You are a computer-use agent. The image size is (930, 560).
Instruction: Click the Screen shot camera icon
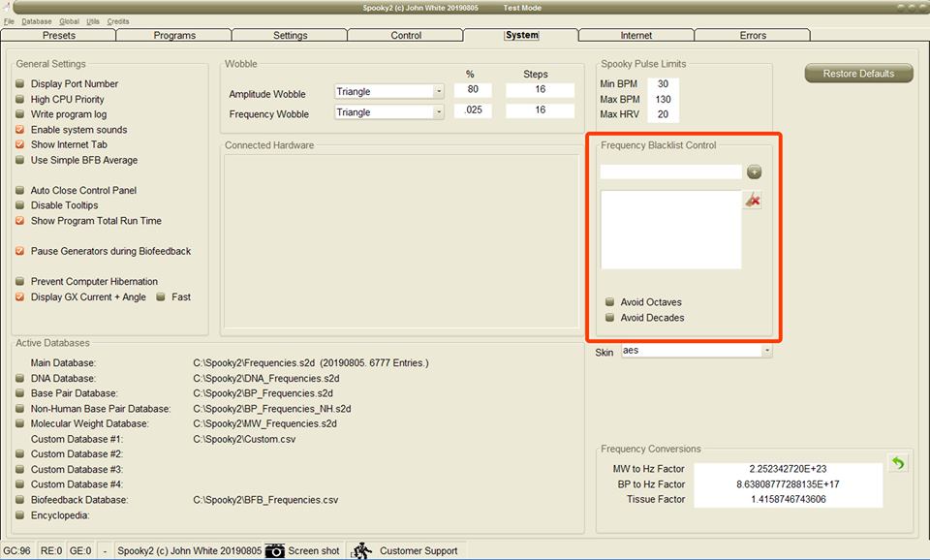click(275, 550)
